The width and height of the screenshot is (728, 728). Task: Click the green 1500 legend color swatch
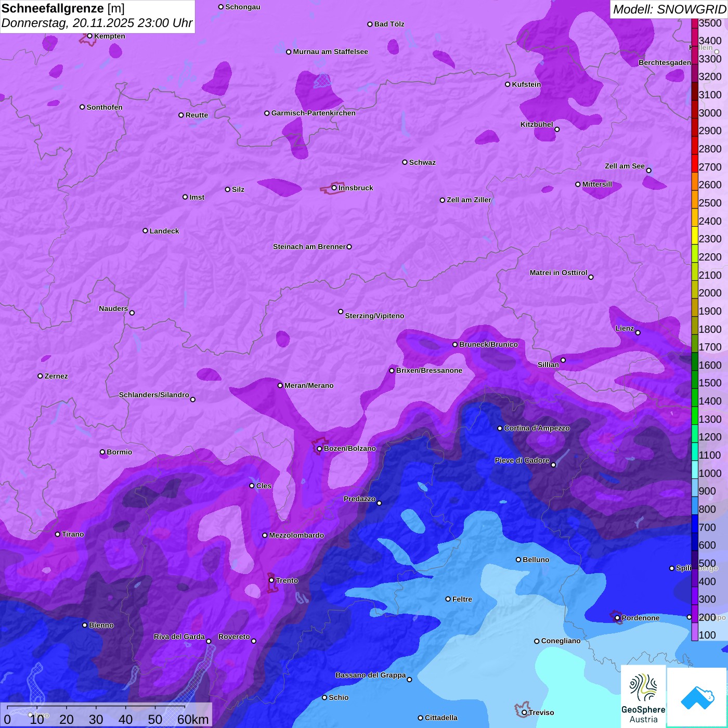[x=695, y=380]
